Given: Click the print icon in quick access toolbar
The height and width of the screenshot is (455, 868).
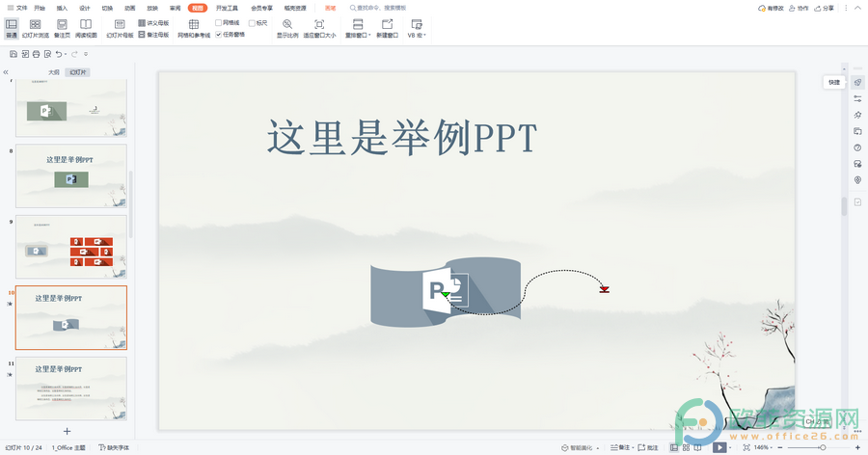Looking at the screenshot, I should [x=36, y=54].
